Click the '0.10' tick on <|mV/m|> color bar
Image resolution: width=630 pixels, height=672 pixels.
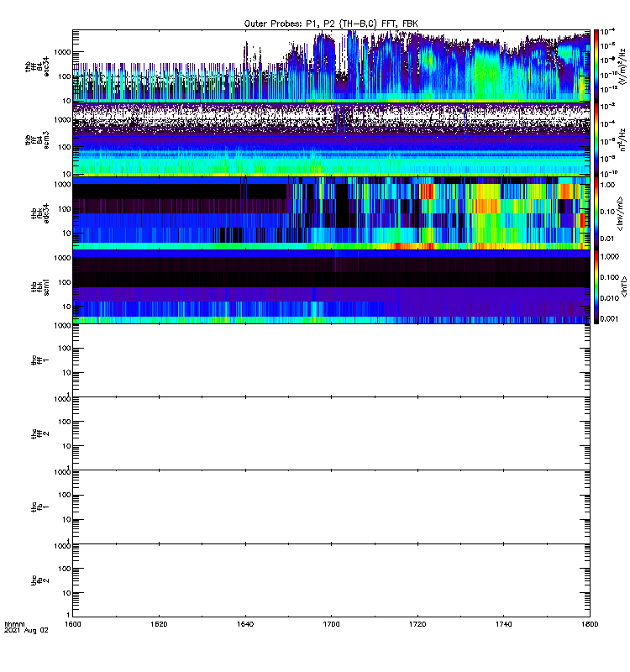tap(607, 212)
